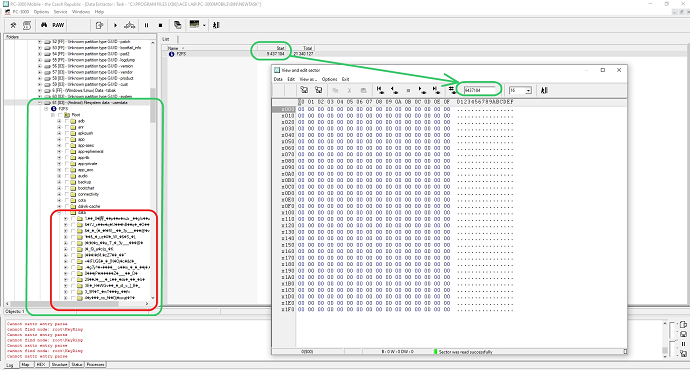Switch to the Log tab at bottom
The width and height of the screenshot is (690, 370).
pyautogui.click(x=10, y=365)
